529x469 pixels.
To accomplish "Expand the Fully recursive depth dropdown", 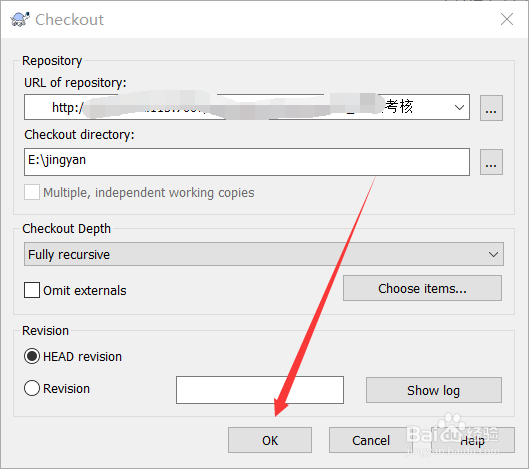I will [264, 254].
